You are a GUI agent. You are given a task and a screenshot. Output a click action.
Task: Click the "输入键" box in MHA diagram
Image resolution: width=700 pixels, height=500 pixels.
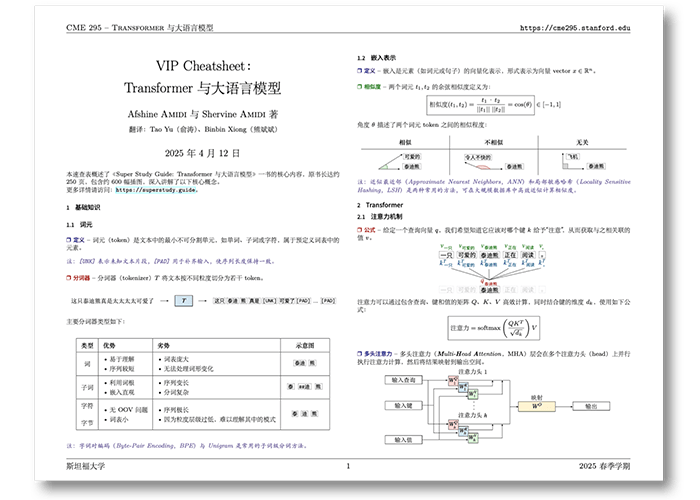coord(404,405)
